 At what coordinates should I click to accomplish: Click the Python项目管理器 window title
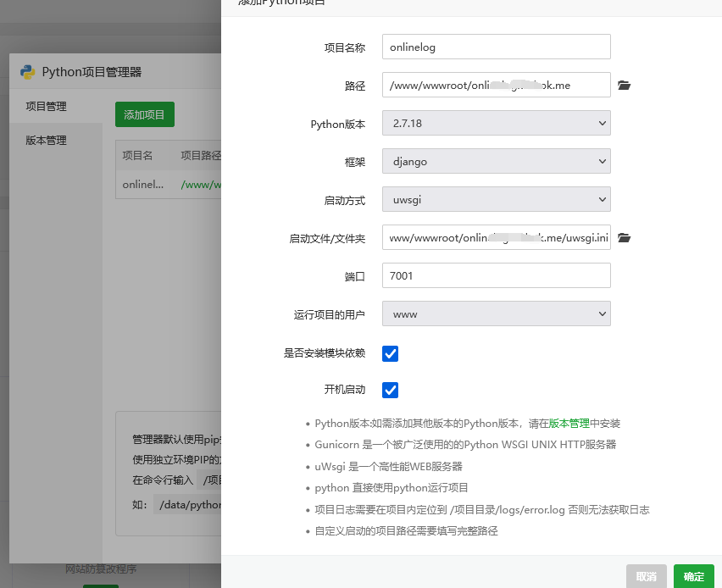[x=92, y=72]
